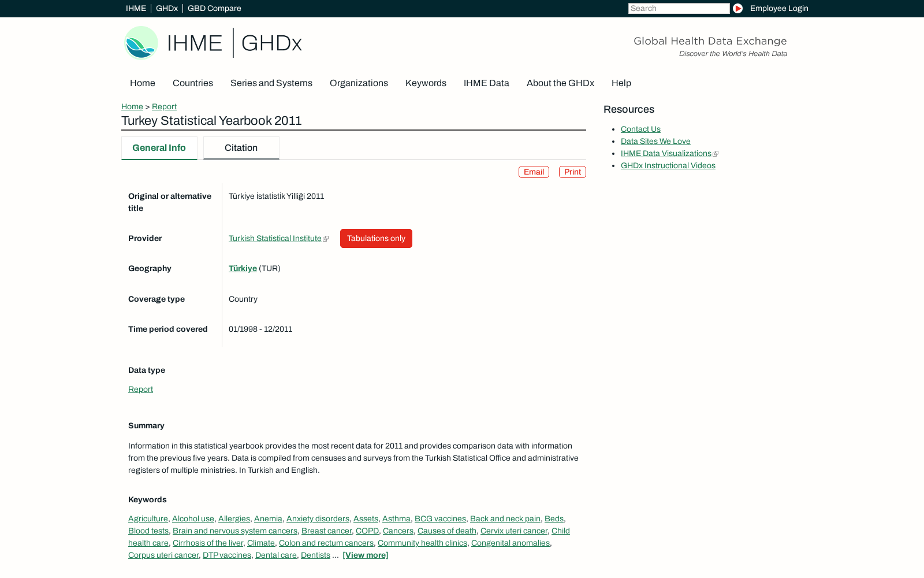Open the Cancers keyword
The width and height of the screenshot is (924, 578).
coord(398,531)
